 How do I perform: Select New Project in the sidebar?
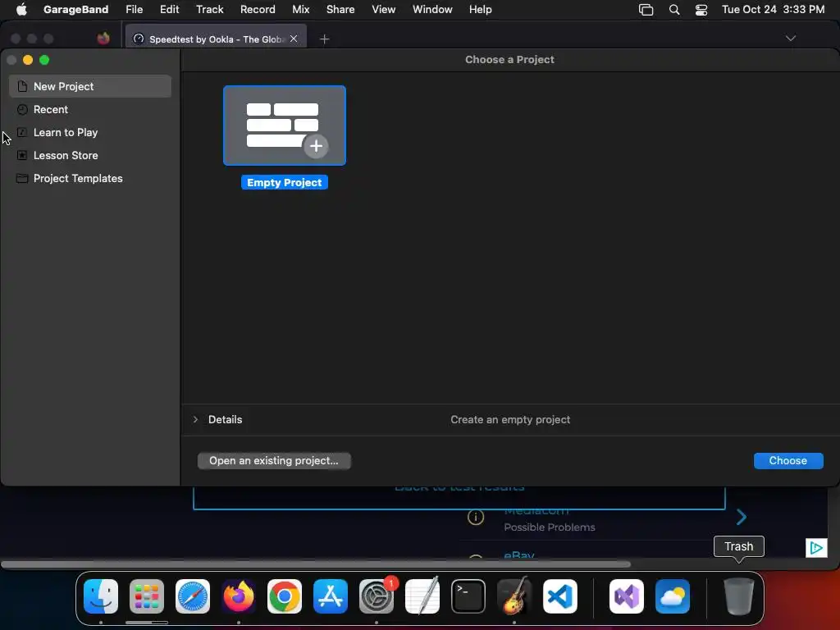pyautogui.click(x=90, y=86)
